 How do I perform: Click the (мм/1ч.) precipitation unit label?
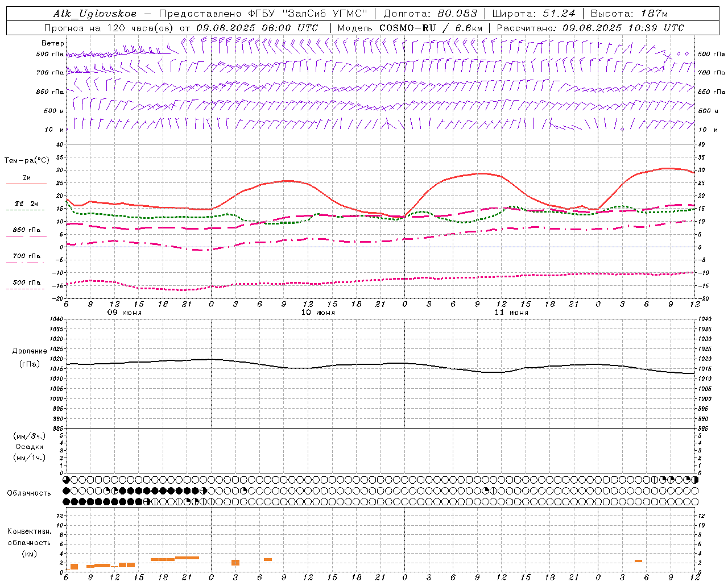point(29,458)
